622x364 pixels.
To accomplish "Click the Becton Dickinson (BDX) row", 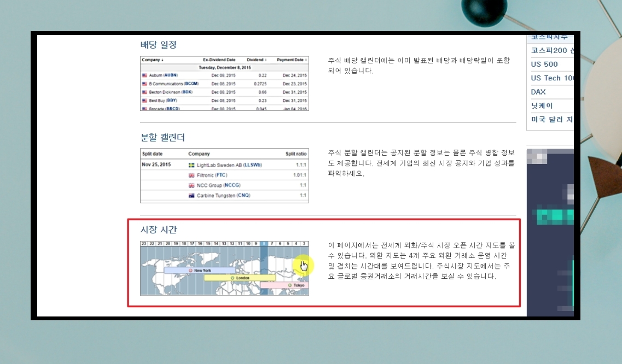I will 224,92.
